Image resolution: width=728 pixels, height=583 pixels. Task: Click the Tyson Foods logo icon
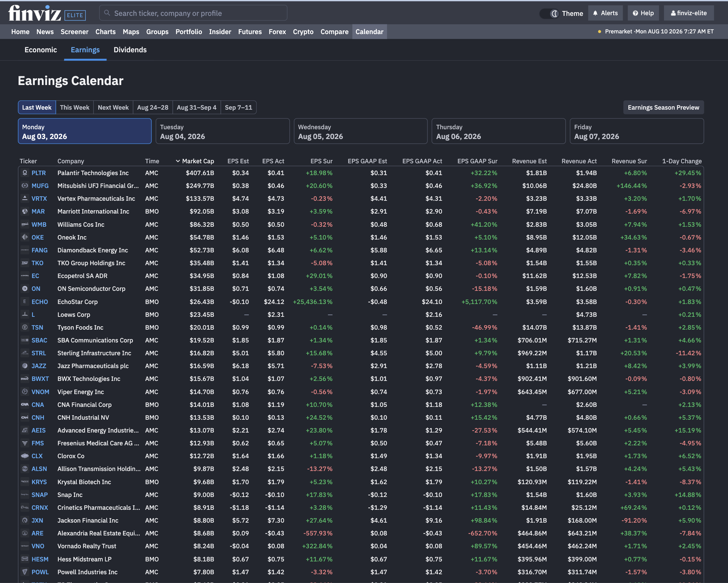pyautogui.click(x=25, y=327)
